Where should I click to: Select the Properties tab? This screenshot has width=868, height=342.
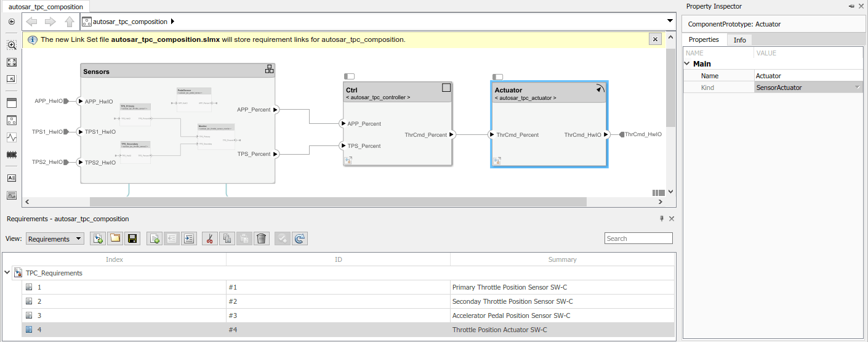point(704,39)
